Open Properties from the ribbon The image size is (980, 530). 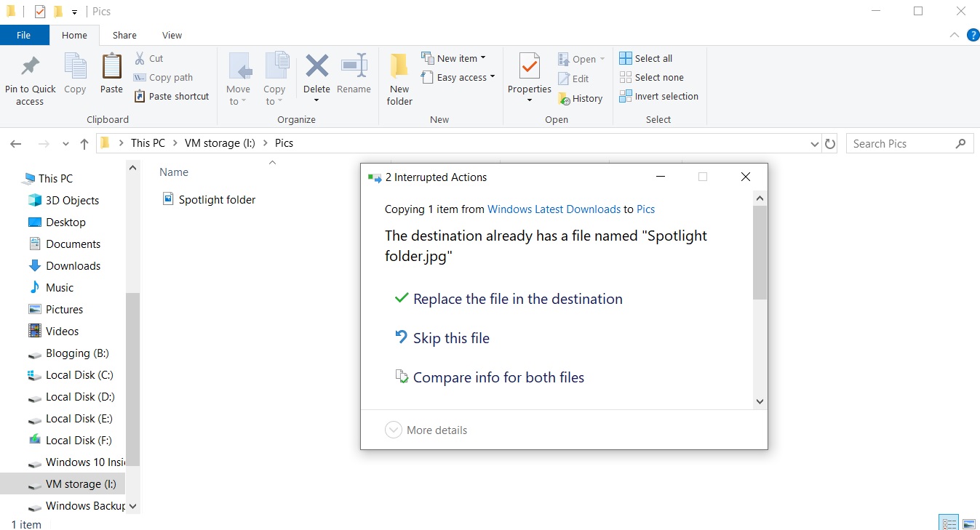[529, 78]
